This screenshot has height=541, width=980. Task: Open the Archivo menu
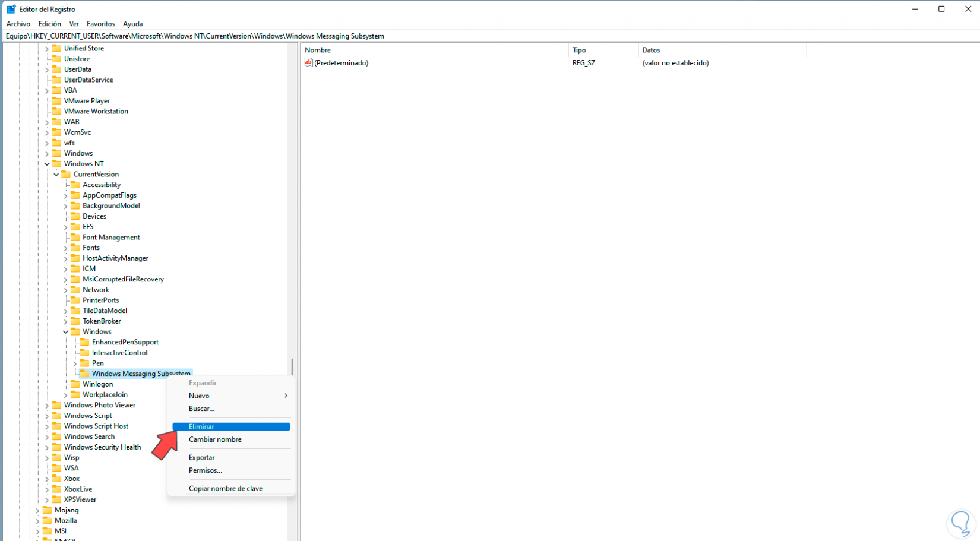pyautogui.click(x=18, y=24)
